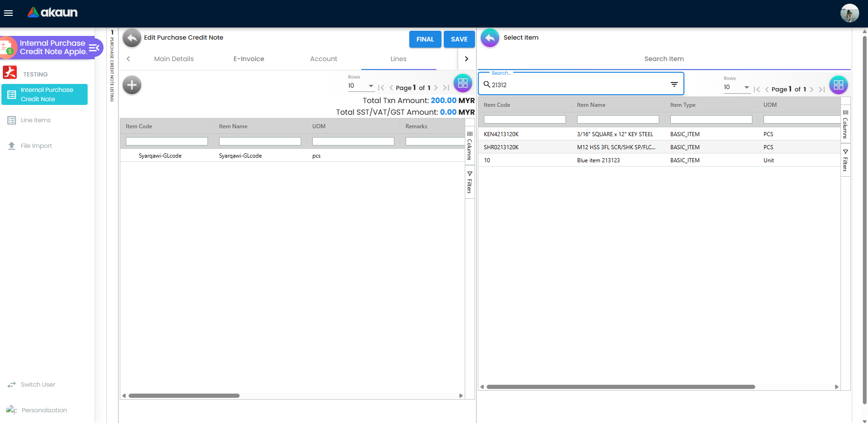
Task: Select Blue item 213123 row
Action: coord(659,160)
